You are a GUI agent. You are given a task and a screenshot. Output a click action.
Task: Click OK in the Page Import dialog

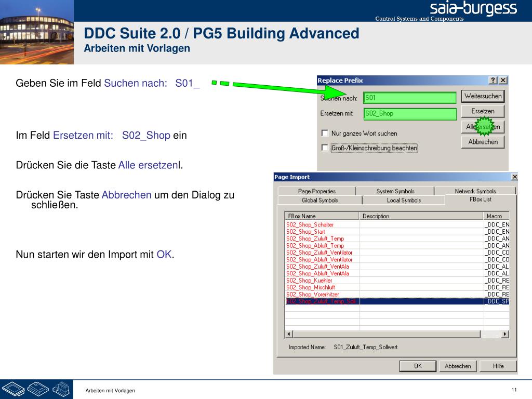point(418,366)
